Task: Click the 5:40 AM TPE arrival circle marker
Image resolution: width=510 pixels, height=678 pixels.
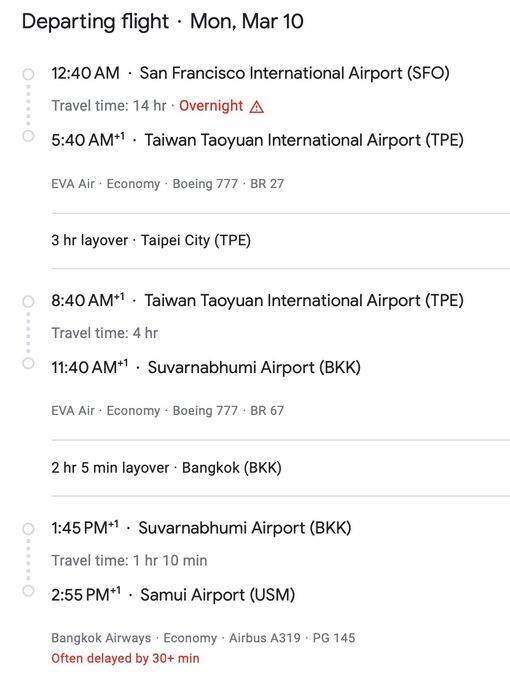Action: point(28,136)
